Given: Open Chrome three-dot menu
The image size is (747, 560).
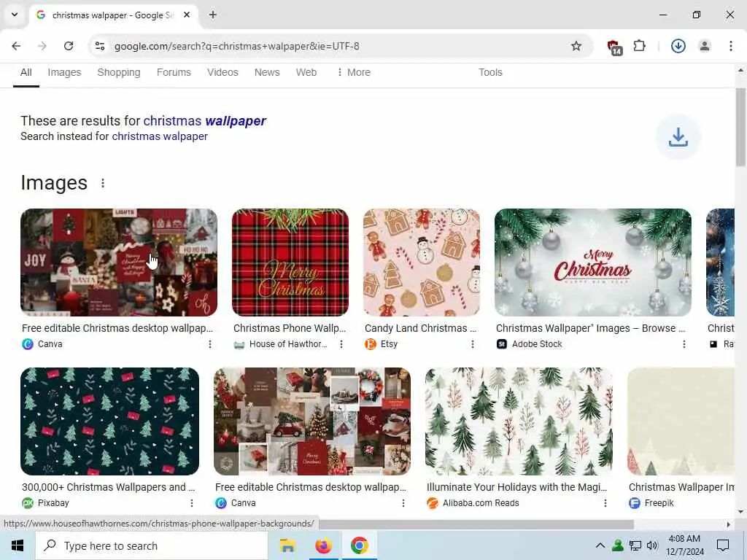Looking at the screenshot, I should coord(731,46).
